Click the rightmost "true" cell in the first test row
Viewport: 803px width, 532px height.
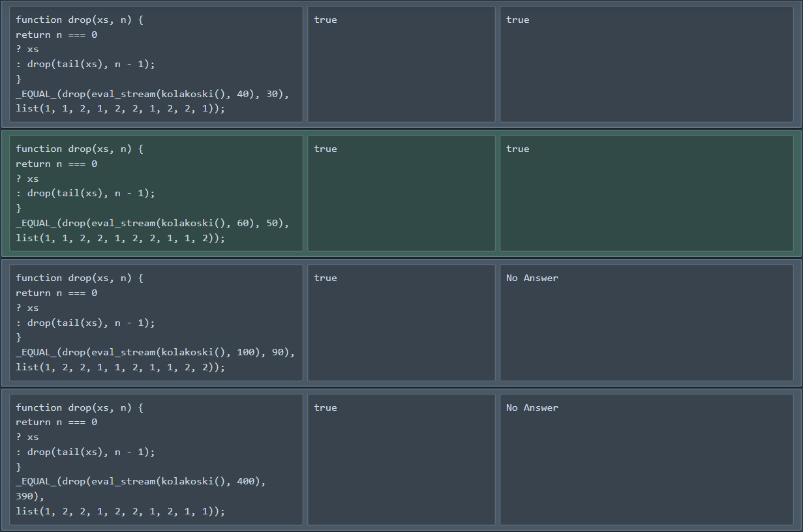(x=646, y=64)
